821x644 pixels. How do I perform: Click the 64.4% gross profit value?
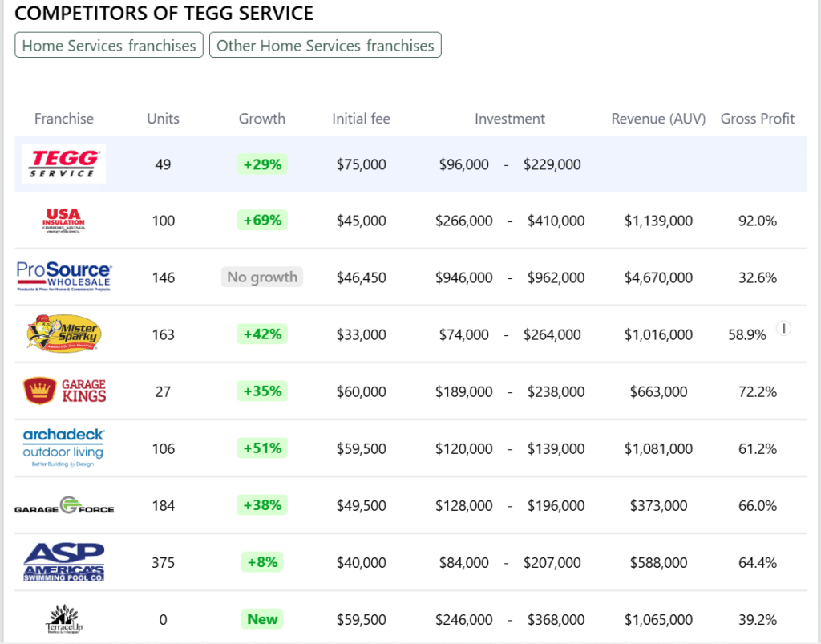click(x=757, y=563)
